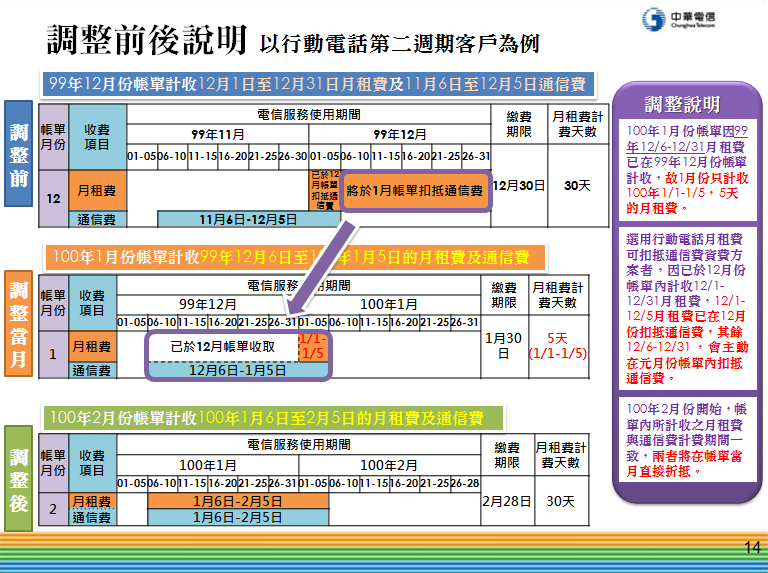
Task: Click the purple 調整說明 panel header
Action: [x=682, y=104]
